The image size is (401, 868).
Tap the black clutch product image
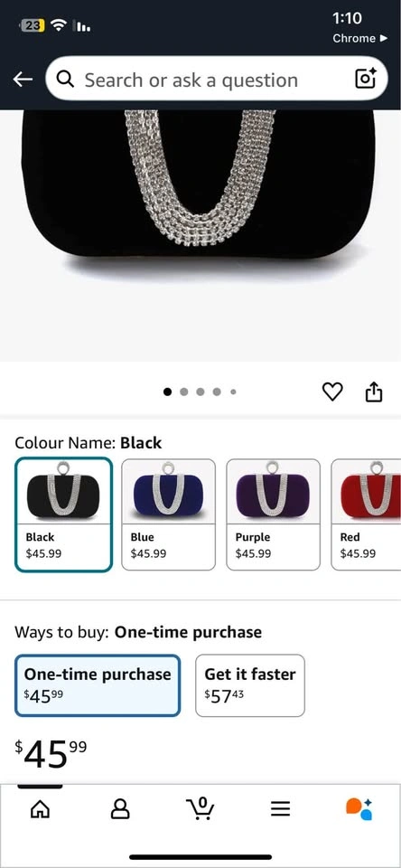coord(200,235)
